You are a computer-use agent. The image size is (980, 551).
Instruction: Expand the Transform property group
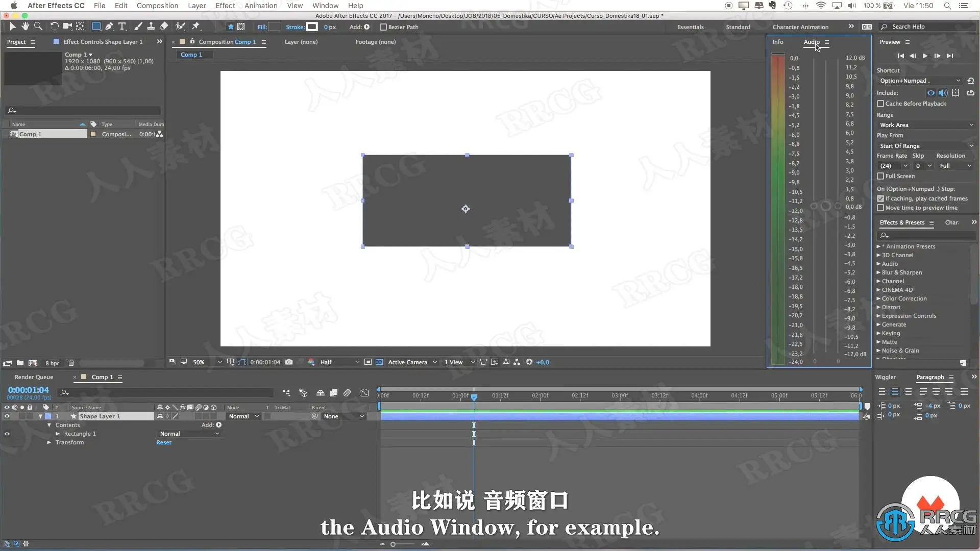(49, 442)
